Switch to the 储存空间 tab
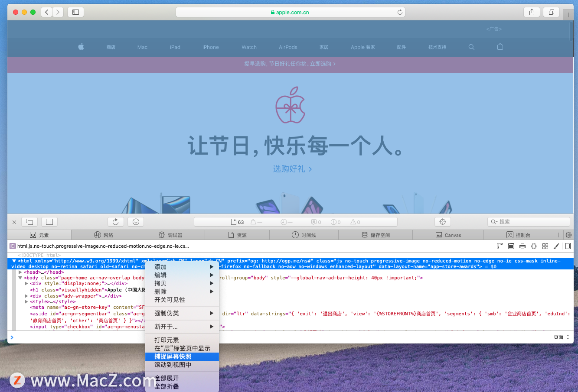578x392 pixels. pyautogui.click(x=376, y=235)
